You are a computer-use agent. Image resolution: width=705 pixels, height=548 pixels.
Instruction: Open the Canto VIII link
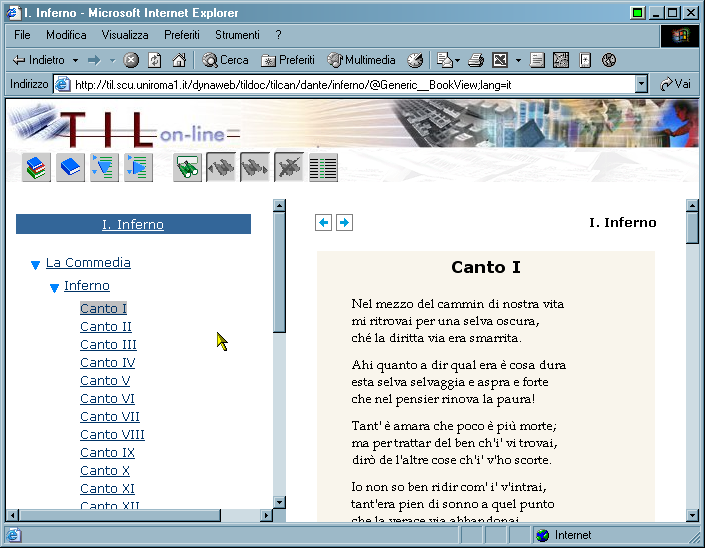coord(112,434)
